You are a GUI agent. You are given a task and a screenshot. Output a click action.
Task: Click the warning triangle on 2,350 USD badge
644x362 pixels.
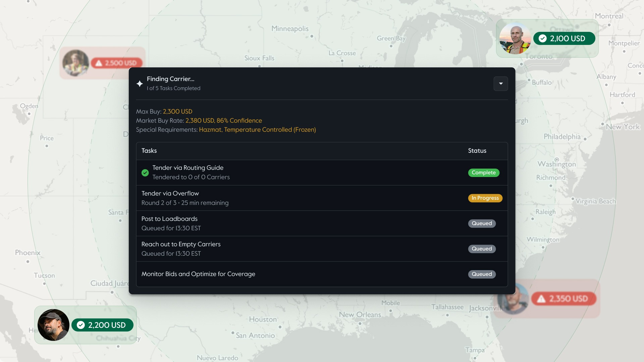tap(541, 299)
